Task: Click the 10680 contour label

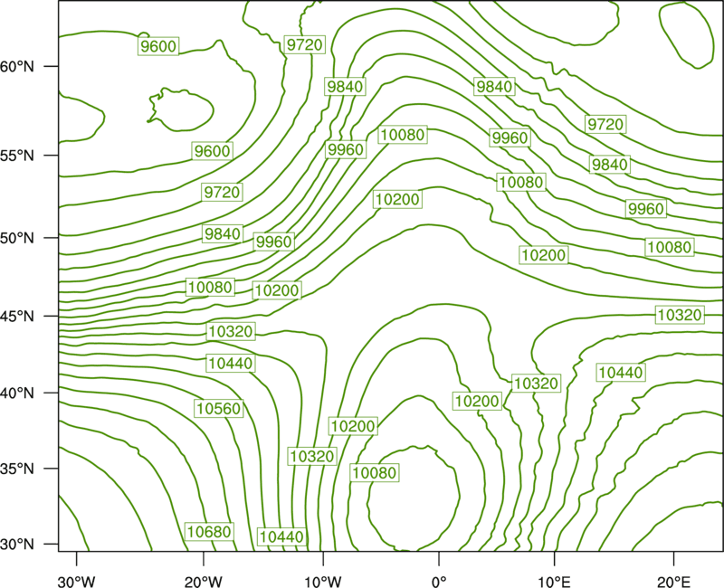Action: (x=209, y=532)
